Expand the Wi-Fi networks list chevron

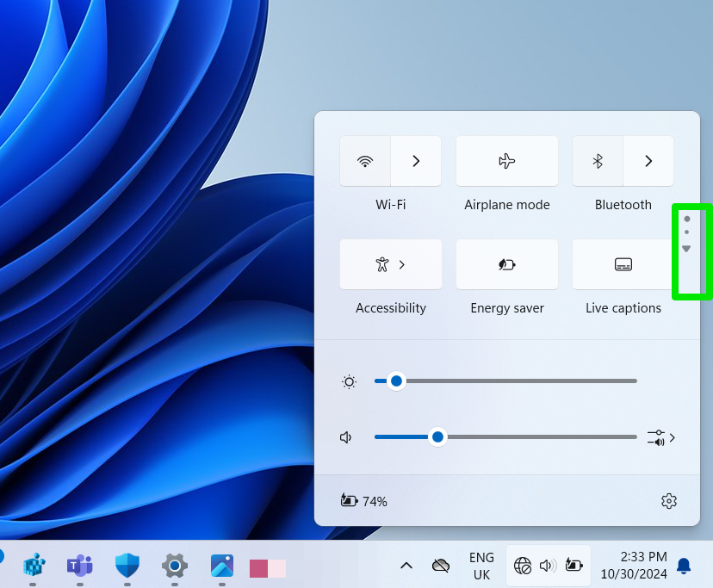[x=416, y=161]
